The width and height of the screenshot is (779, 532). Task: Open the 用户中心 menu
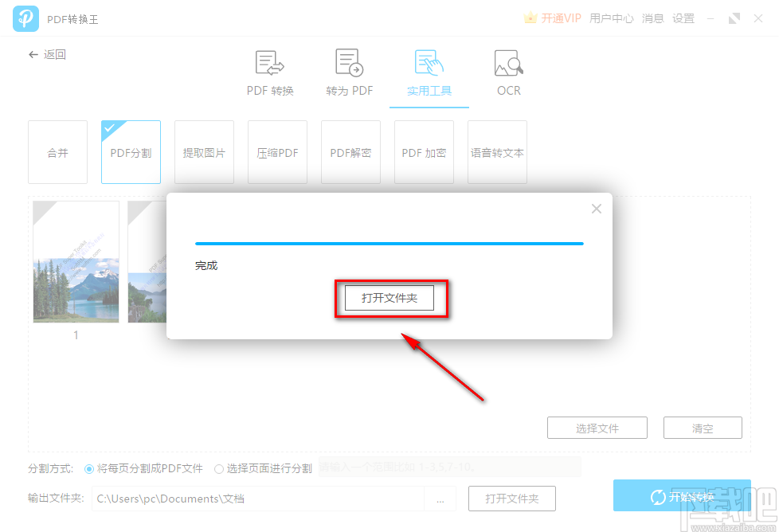[x=612, y=18]
